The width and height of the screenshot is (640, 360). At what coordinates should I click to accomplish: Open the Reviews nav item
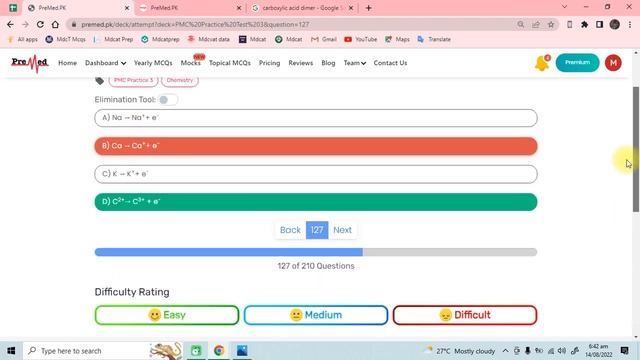pyautogui.click(x=300, y=63)
